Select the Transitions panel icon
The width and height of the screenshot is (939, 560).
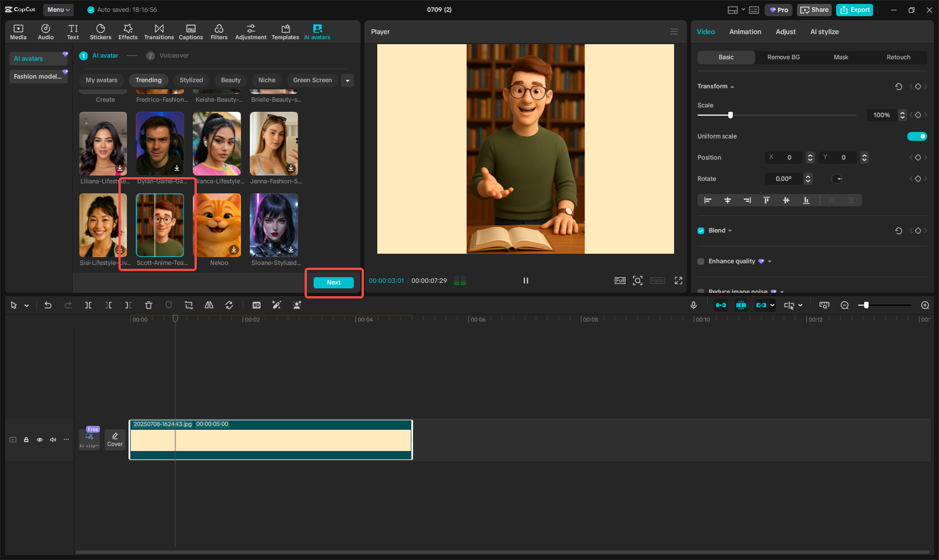click(x=159, y=31)
